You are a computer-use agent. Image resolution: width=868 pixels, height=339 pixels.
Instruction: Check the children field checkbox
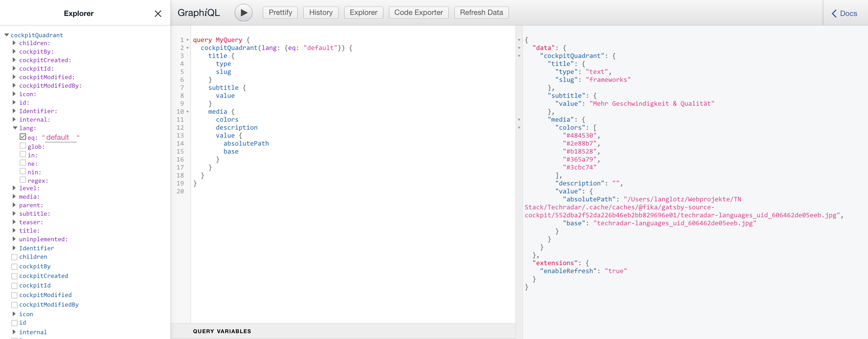coord(14,257)
